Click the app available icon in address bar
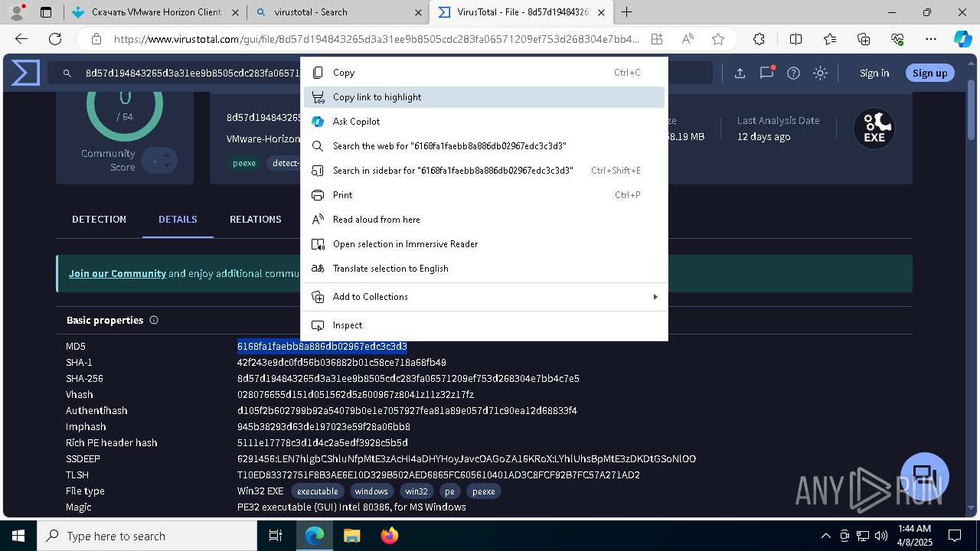The height and width of the screenshot is (551, 980). pos(657,39)
